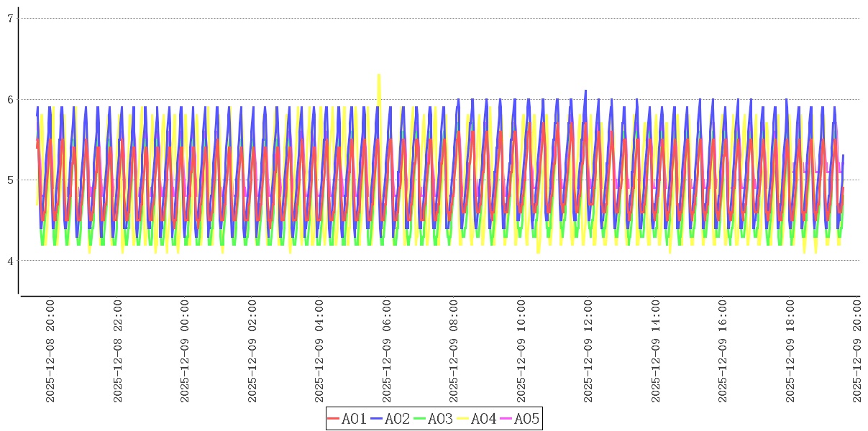The image size is (868, 431).
Task: Click the A03 legend text
Action: click(x=440, y=419)
